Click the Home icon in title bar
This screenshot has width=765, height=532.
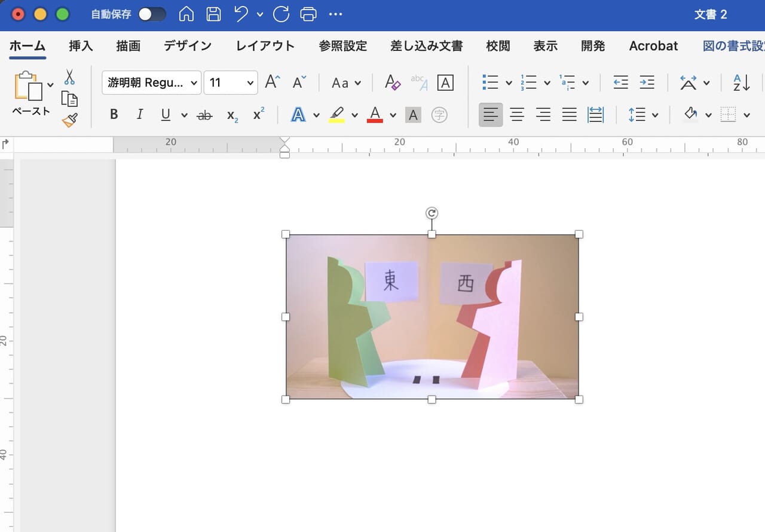(186, 14)
